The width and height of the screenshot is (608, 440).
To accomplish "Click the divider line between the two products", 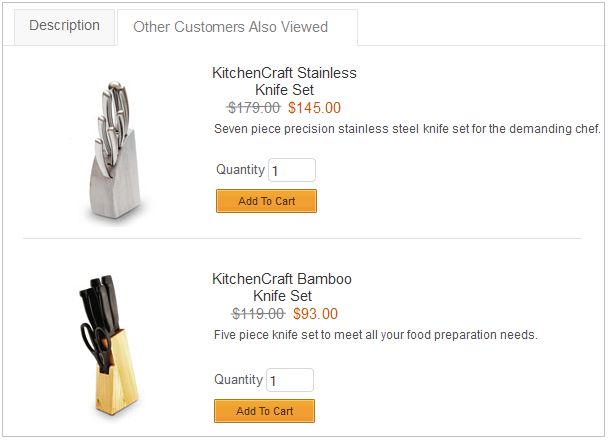I will click(302, 239).
